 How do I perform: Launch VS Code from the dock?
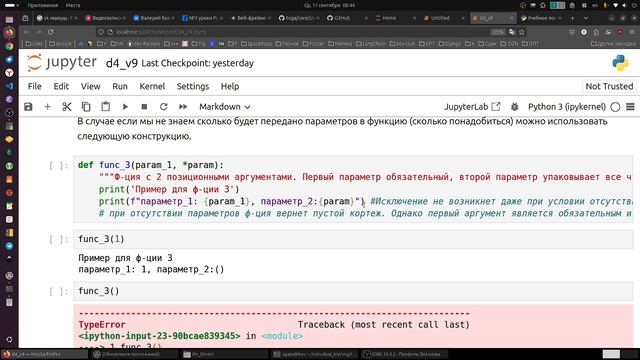9,86
